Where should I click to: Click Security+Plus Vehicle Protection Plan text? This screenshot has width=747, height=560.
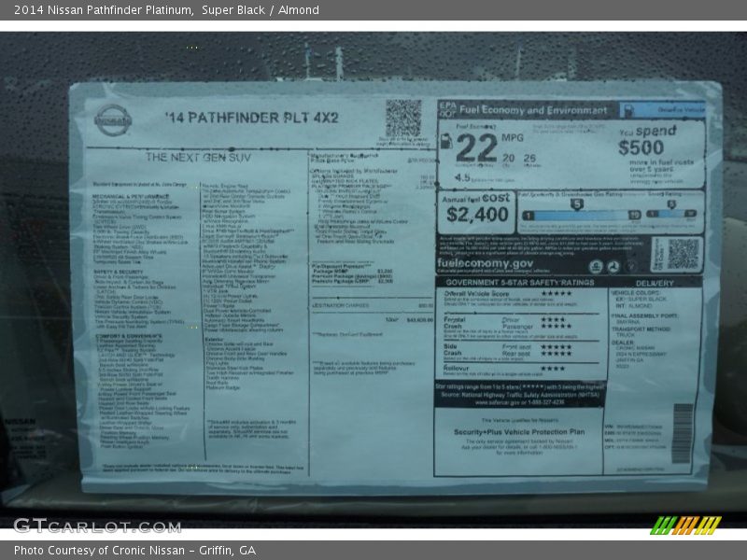click(x=519, y=432)
